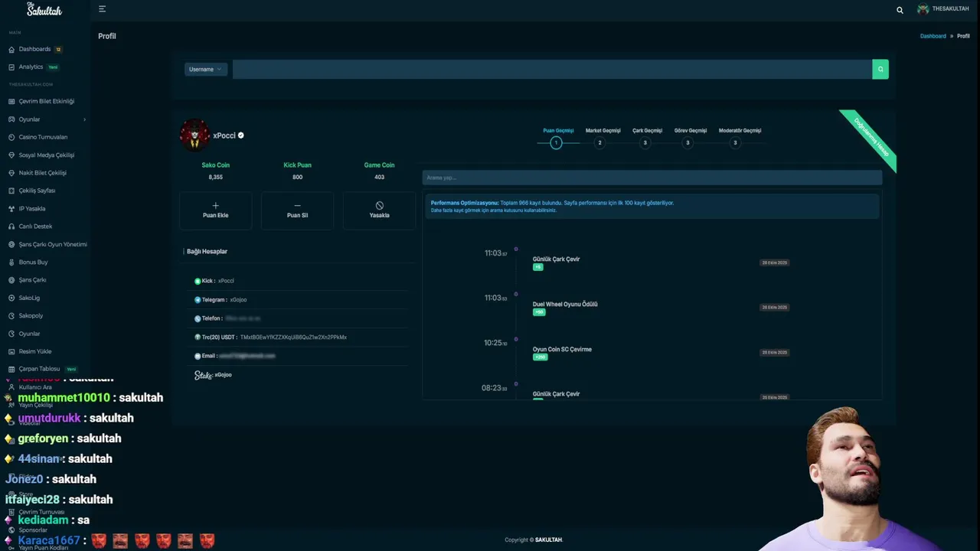Toggle the hamburger sidebar menu icon

(102, 9)
